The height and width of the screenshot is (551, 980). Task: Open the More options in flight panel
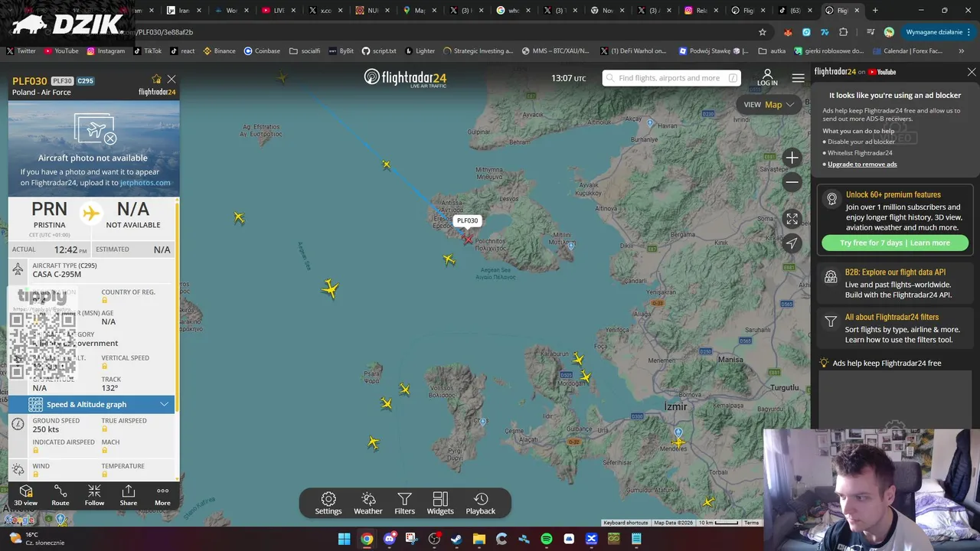pos(162,495)
